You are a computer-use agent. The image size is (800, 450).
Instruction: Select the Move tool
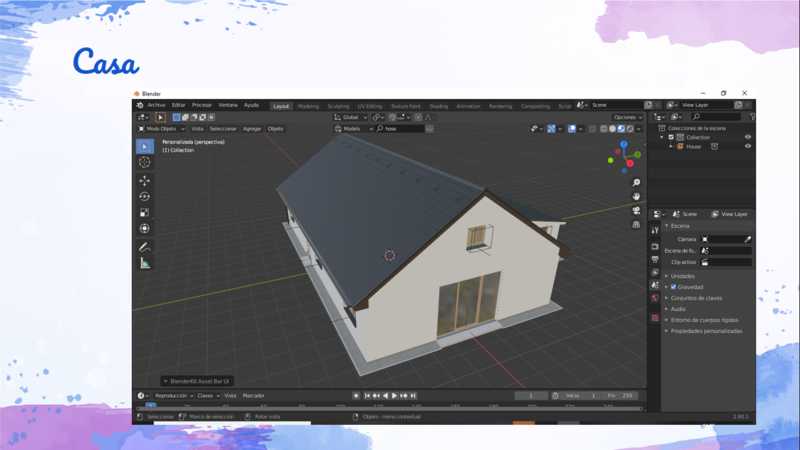[145, 181]
